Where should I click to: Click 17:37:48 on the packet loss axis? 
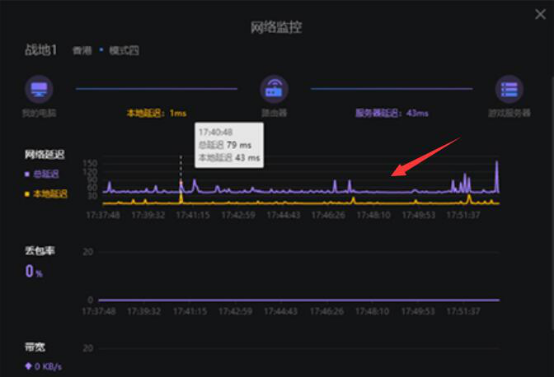pos(99,311)
